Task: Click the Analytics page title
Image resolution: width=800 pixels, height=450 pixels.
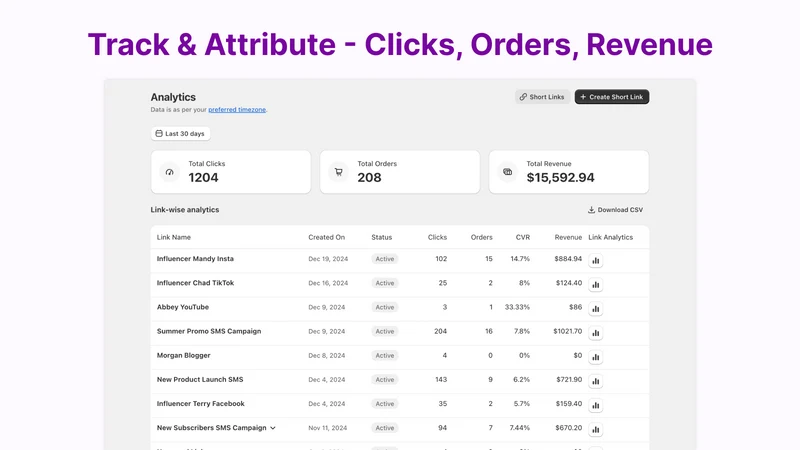Action: (173, 97)
